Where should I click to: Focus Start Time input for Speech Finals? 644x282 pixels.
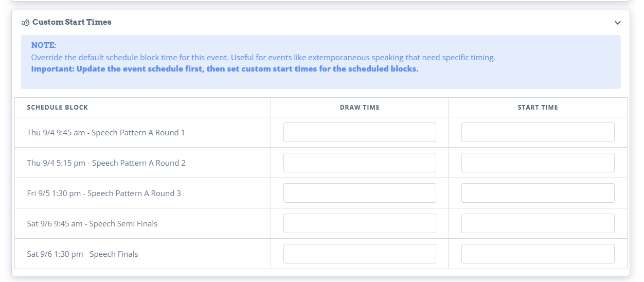tap(538, 254)
